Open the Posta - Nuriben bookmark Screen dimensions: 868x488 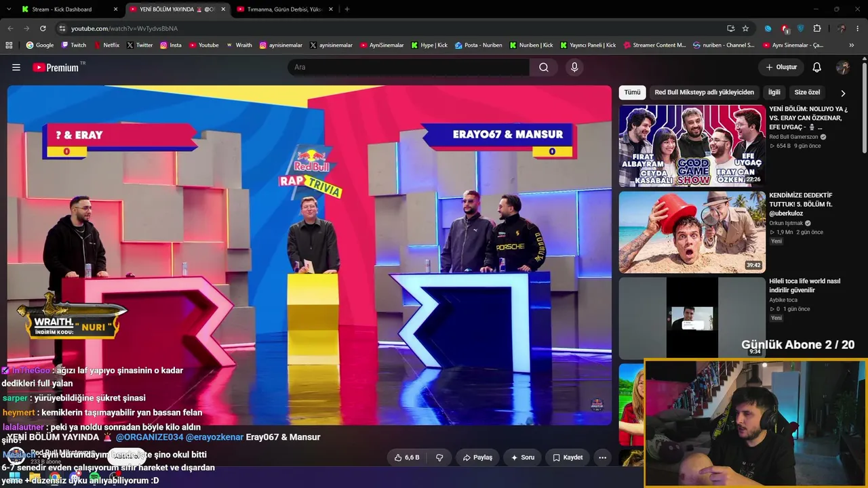coord(479,45)
